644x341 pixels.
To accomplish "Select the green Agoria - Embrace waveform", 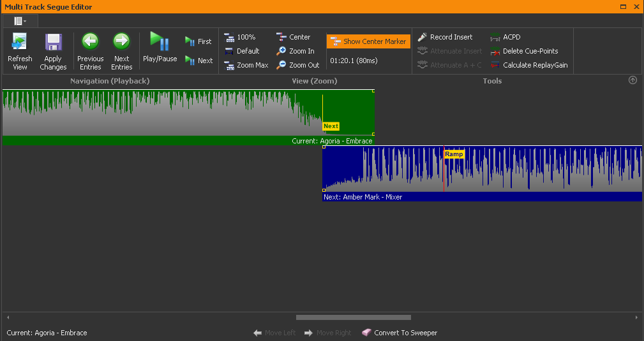I will (x=188, y=113).
